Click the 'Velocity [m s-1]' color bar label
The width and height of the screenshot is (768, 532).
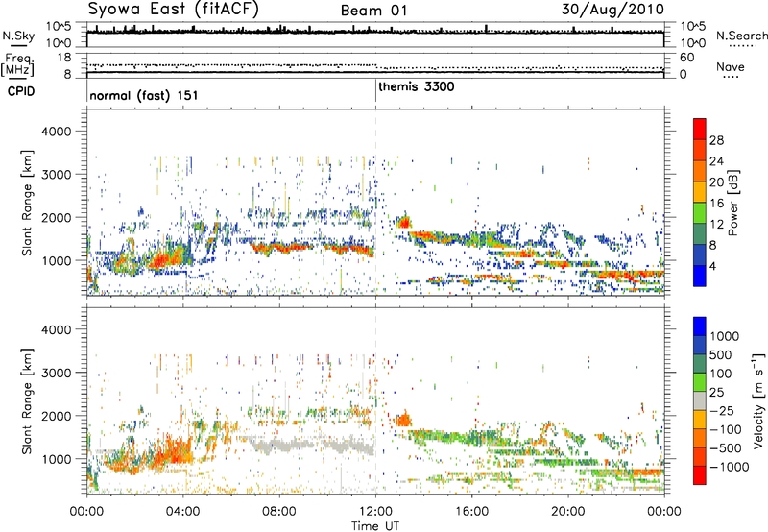coord(758,400)
